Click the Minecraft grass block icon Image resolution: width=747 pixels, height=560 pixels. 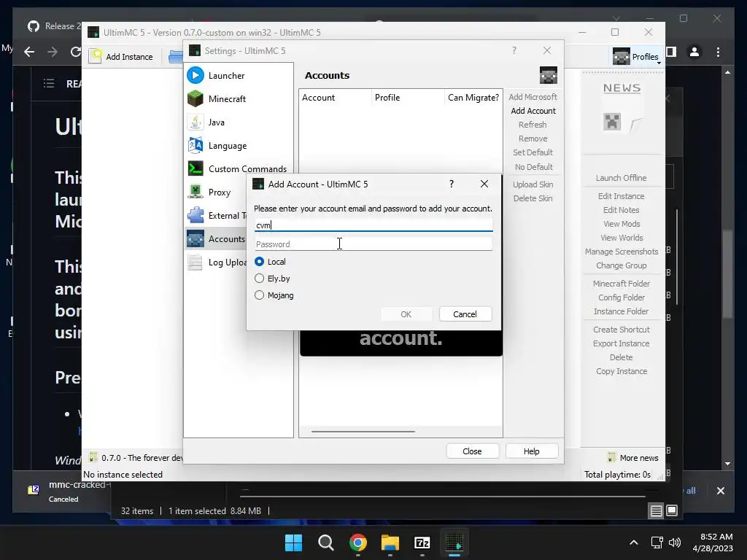[x=196, y=98]
